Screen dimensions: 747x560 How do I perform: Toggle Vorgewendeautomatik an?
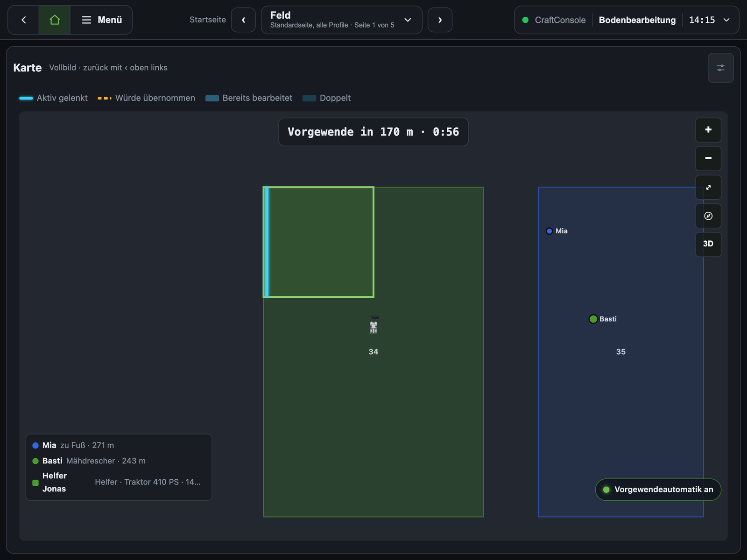658,490
